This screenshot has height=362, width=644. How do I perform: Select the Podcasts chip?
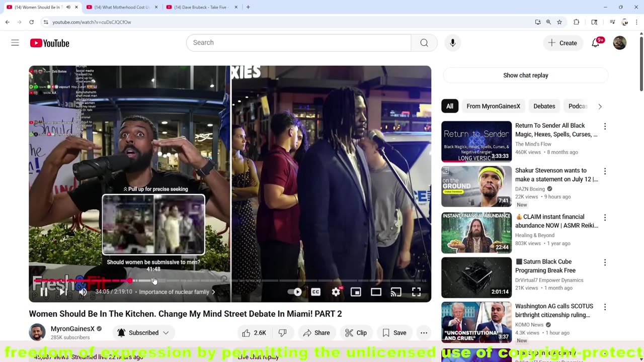[x=578, y=106]
